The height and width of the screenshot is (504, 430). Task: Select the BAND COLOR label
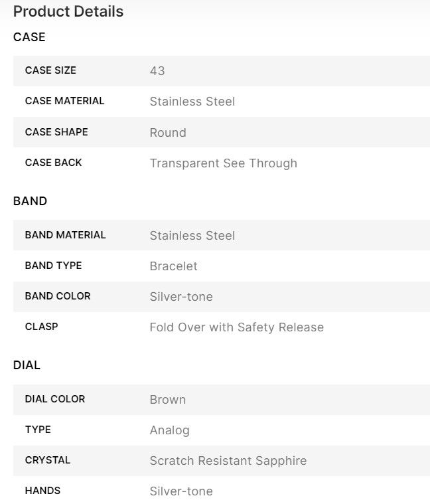[58, 296]
